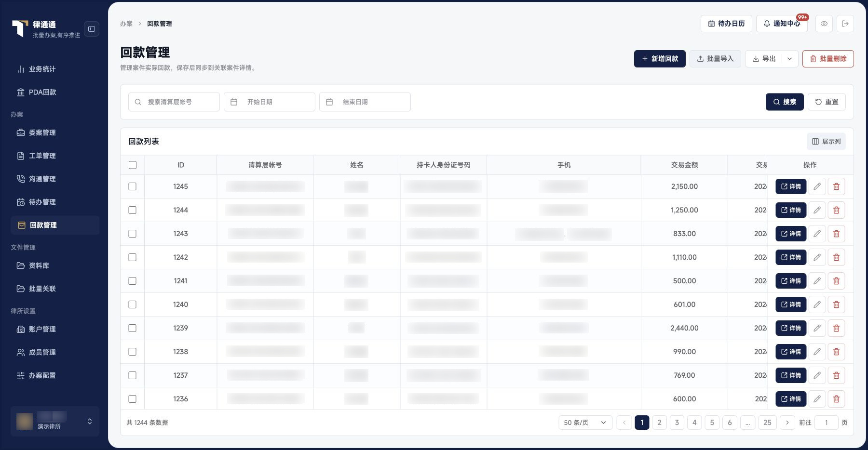Image resolution: width=868 pixels, height=450 pixels.
Task: Go to 成员管理 menu item
Action: tap(55, 352)
